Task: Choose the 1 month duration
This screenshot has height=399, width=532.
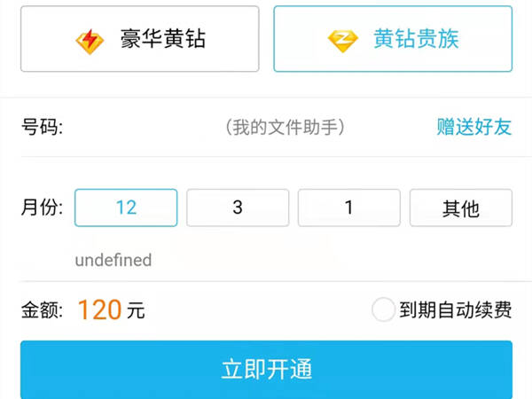Action: tap(349, 207)
